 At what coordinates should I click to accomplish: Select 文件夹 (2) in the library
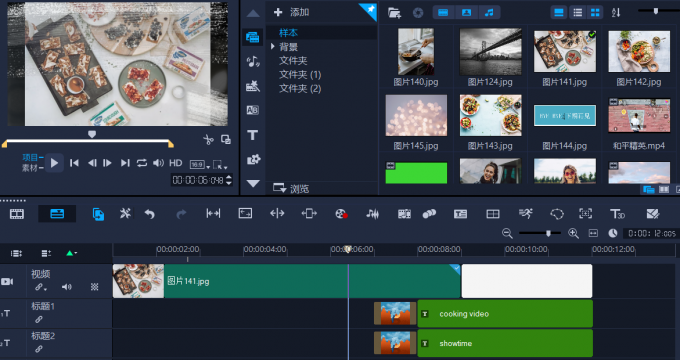300,88
